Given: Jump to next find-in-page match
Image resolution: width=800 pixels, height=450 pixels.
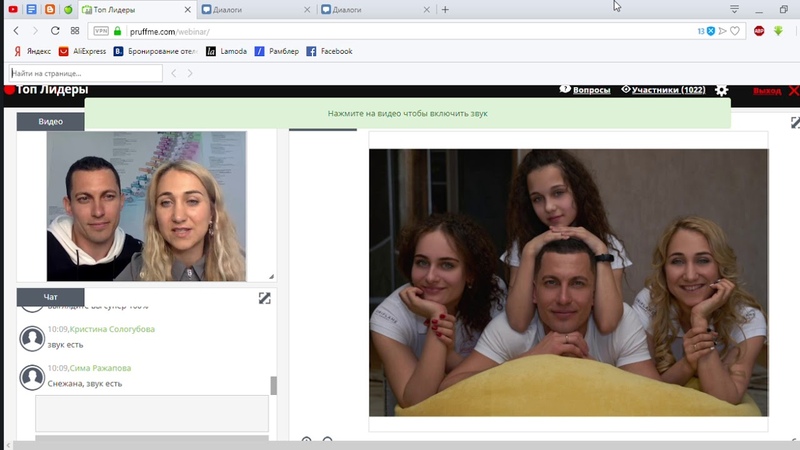Looking at the screenshot, I should point(190,73).
